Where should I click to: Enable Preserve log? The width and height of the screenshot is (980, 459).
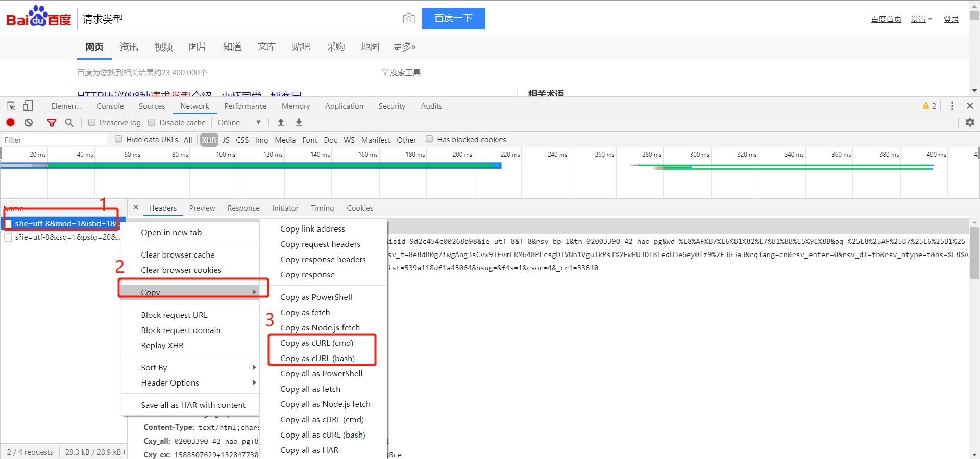point(92,122)
